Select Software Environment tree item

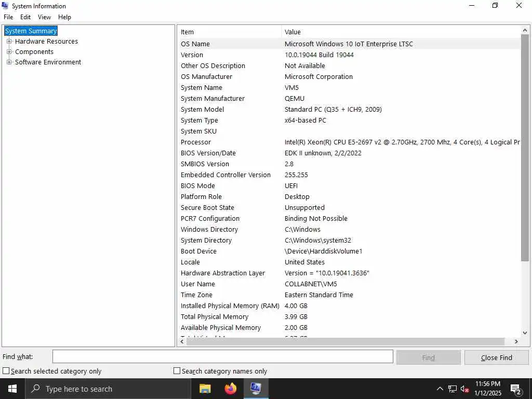[x=48, y=62]
